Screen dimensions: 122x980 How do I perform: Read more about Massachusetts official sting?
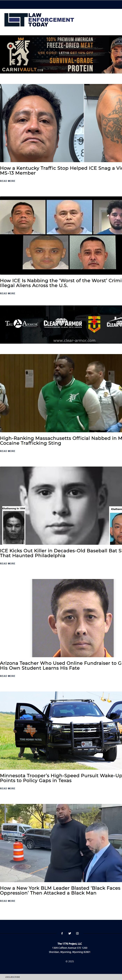tap(8, 451)
